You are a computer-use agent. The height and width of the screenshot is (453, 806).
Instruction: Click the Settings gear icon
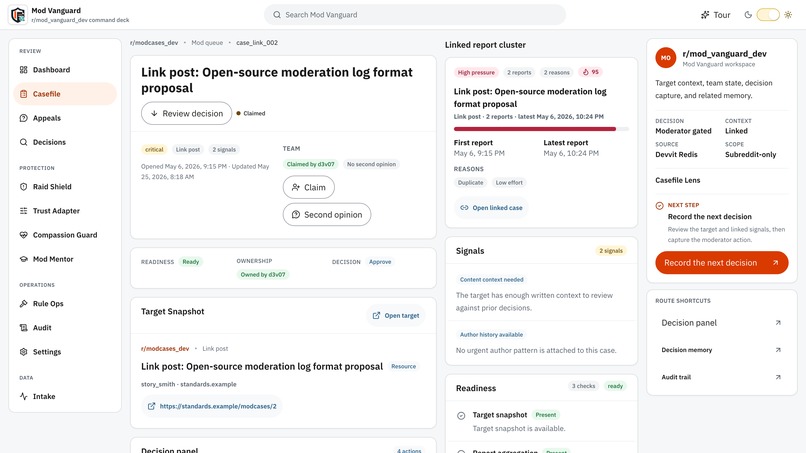(x=24, y=352)
